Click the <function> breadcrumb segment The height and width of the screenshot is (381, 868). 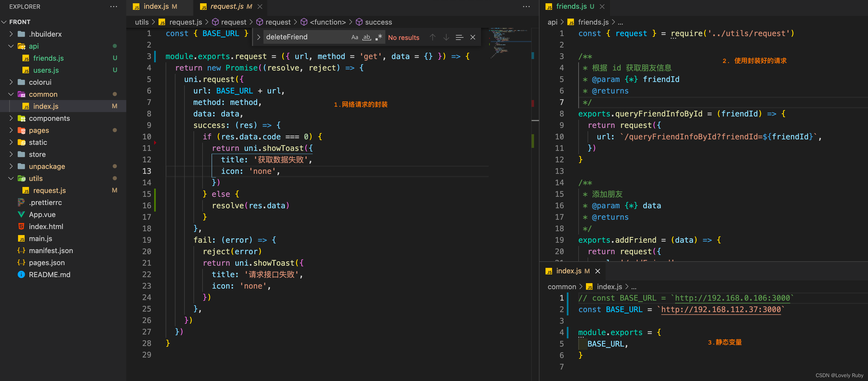327,22
